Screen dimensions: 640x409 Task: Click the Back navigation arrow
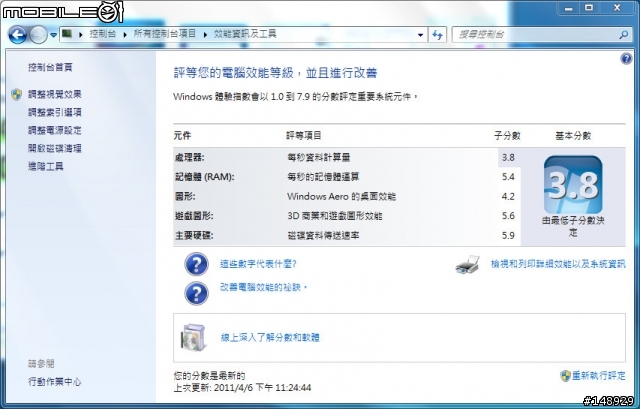(18, 35)
